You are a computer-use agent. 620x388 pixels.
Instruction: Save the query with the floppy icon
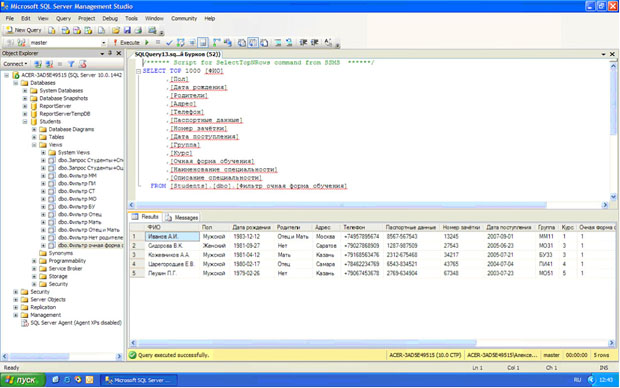point(127,30)
